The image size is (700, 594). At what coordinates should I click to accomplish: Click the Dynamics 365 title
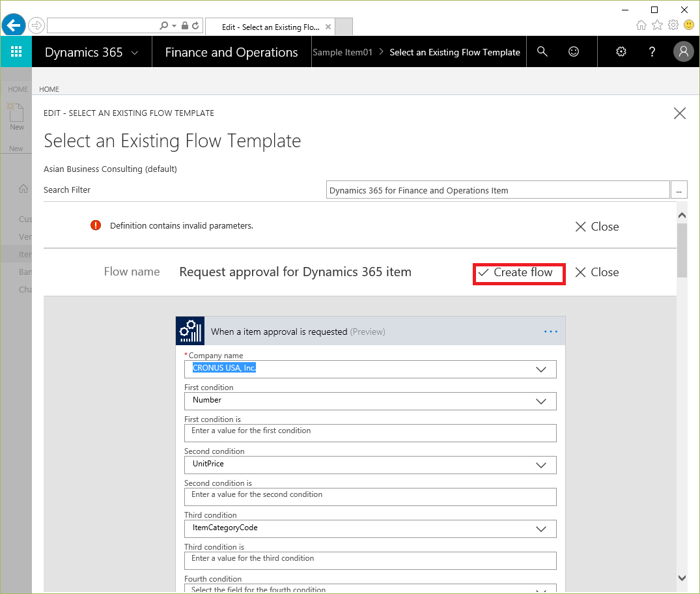83,52
